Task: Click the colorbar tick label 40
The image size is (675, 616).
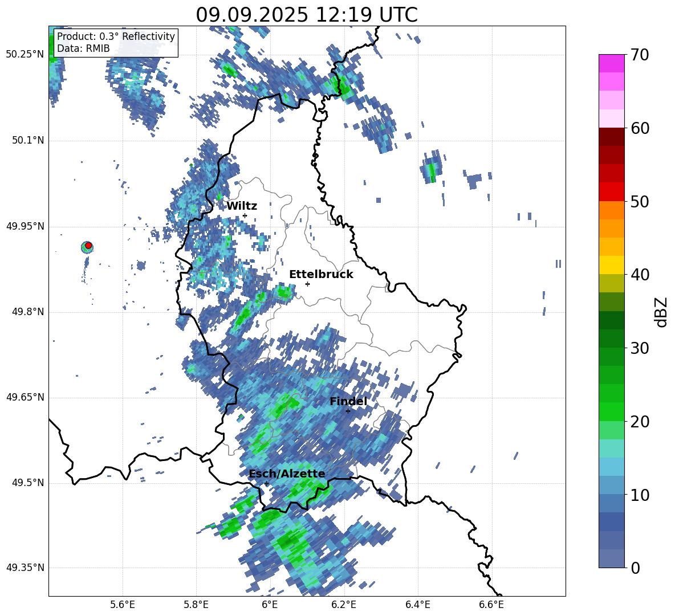Action: [x=640, y=275]
